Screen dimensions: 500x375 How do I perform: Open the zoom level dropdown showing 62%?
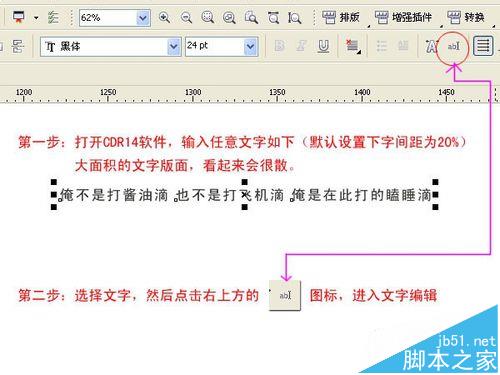(x=143, y=18)
